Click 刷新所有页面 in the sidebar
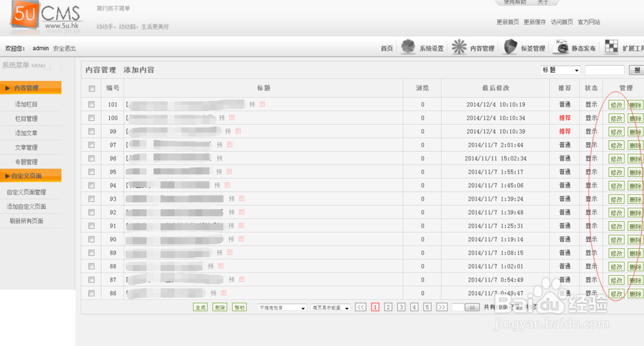This screenshot has height=346, width=644. coord(26,221)
